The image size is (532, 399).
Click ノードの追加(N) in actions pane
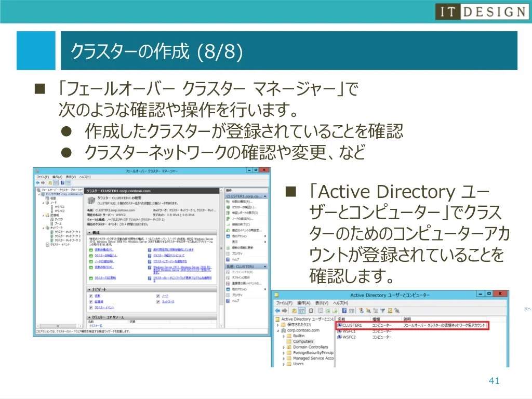click(x=242, y=219)
